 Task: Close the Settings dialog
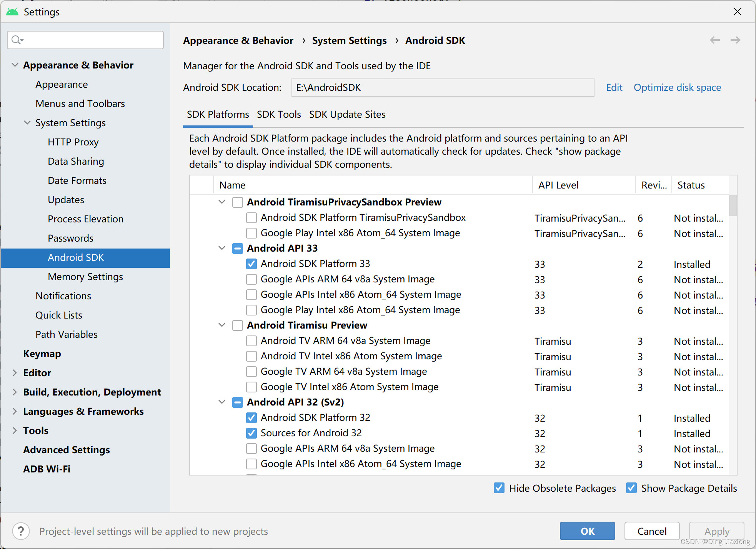737,12
